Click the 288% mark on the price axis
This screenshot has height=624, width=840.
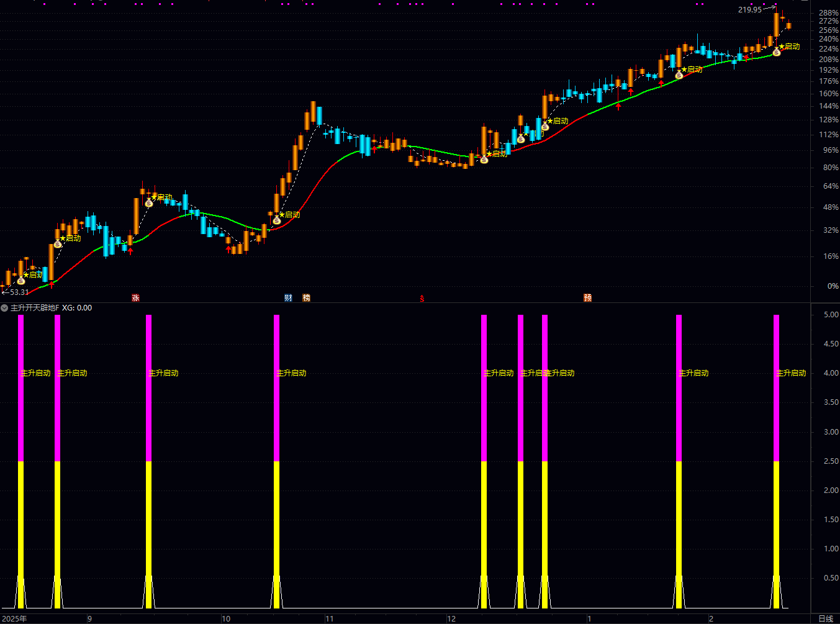click(x=828, y=13)
